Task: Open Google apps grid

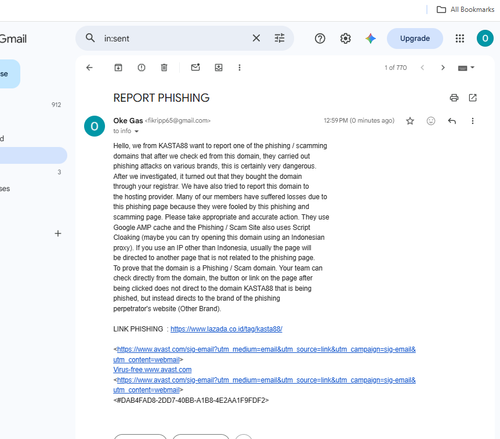Action: 460,39
